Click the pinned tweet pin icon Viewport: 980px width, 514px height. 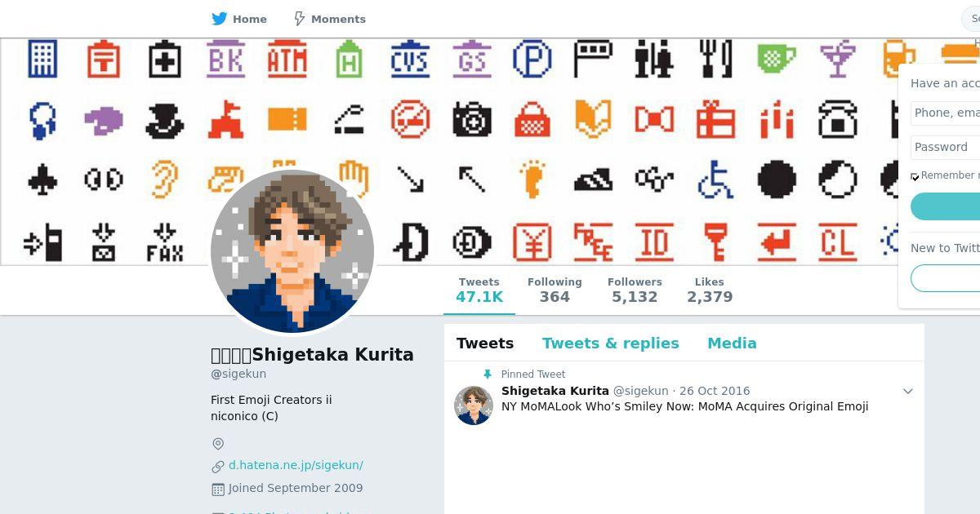point(488,374)
